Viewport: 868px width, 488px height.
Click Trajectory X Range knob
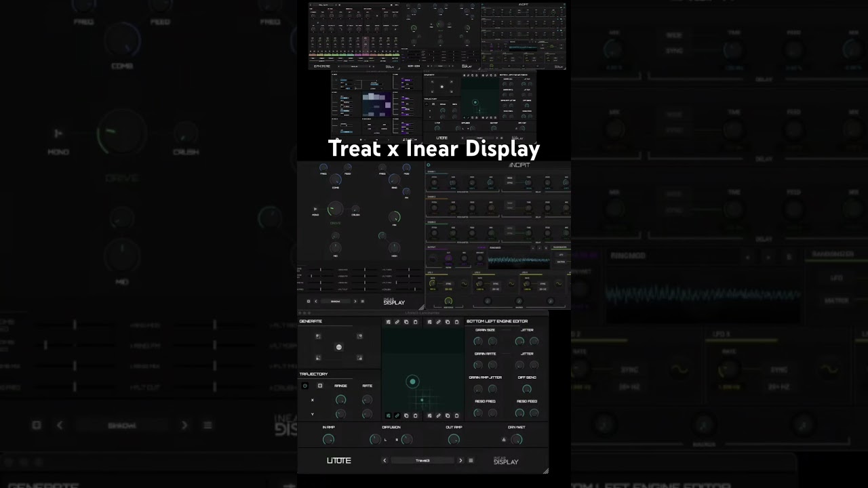point(341,399)
